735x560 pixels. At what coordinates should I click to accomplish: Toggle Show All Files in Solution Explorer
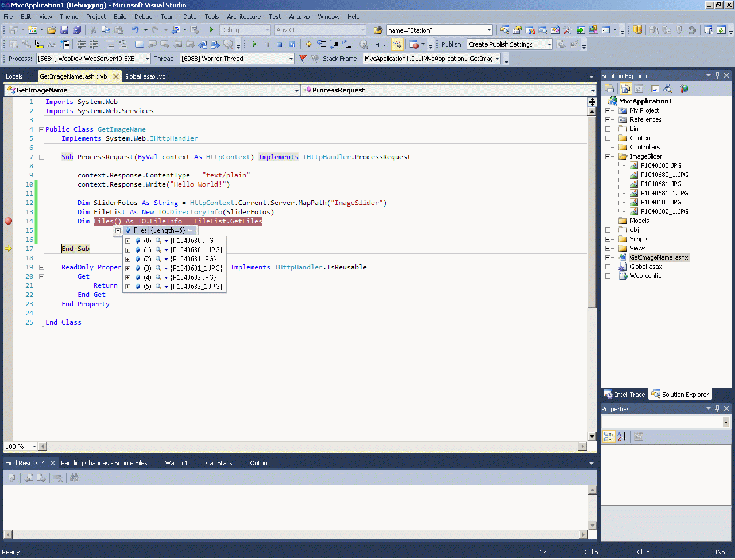[x=626, y=89]
